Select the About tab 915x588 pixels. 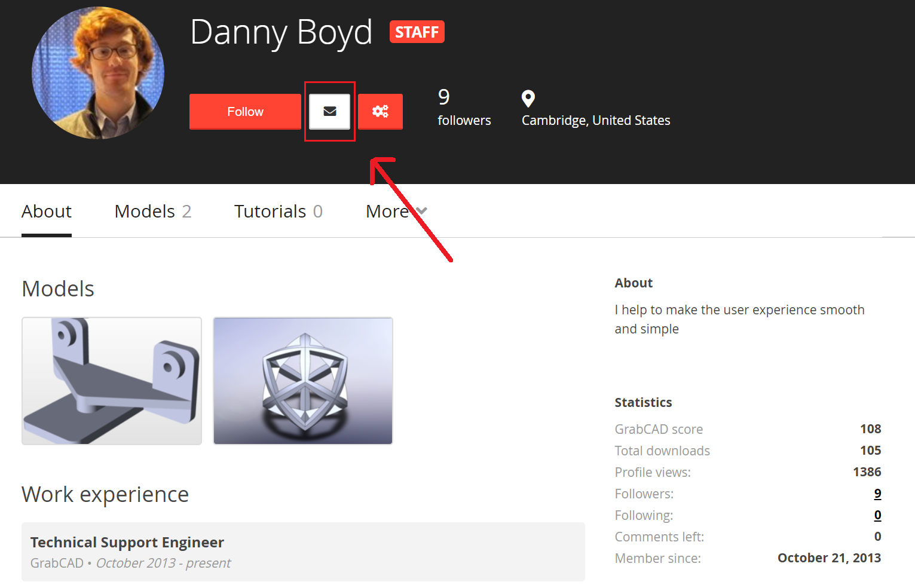[47, 212]
